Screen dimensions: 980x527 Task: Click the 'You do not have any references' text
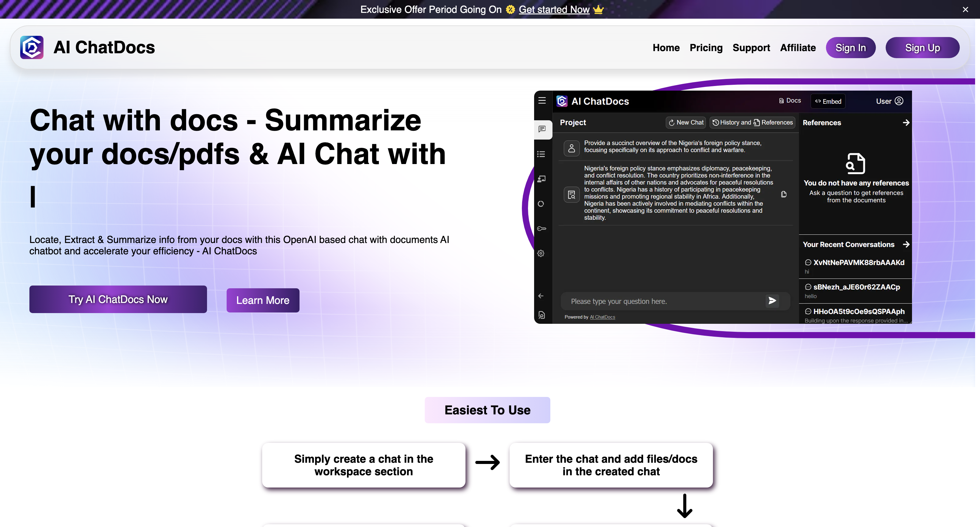(856, 183)
